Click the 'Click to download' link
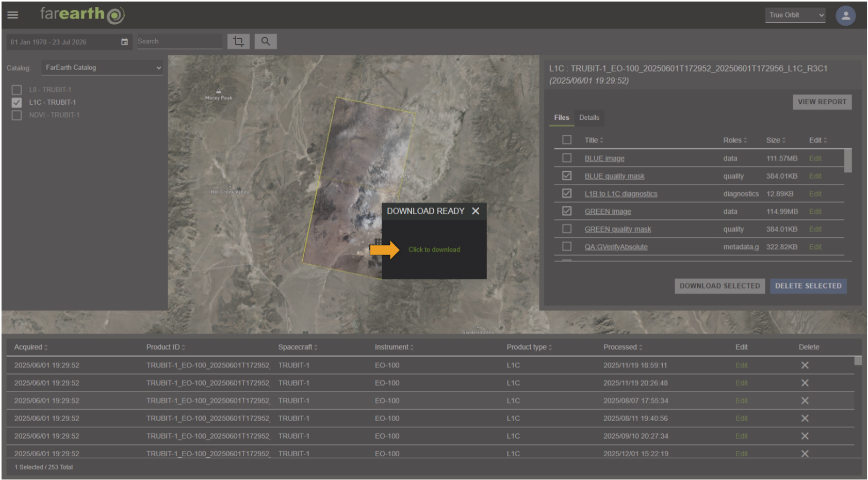Viewport: 868px width, 480px height. pos(434,250)
